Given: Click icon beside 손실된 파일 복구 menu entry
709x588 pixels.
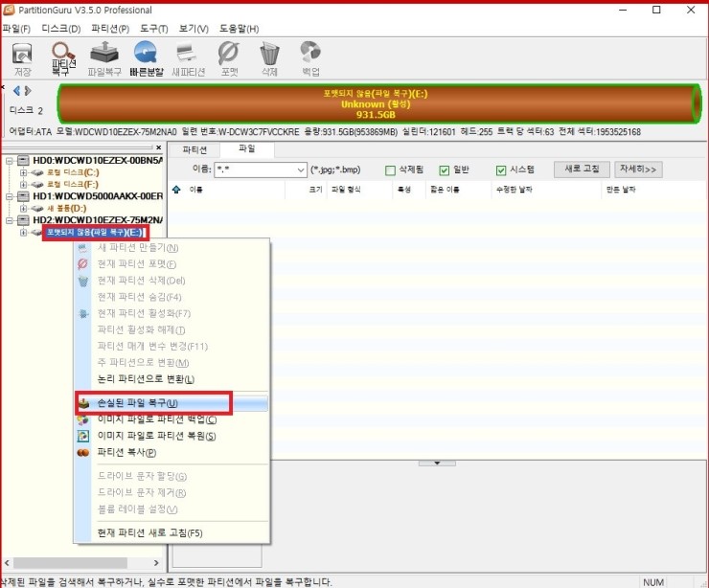Looking at the screenshot, I should pos(83,403).
